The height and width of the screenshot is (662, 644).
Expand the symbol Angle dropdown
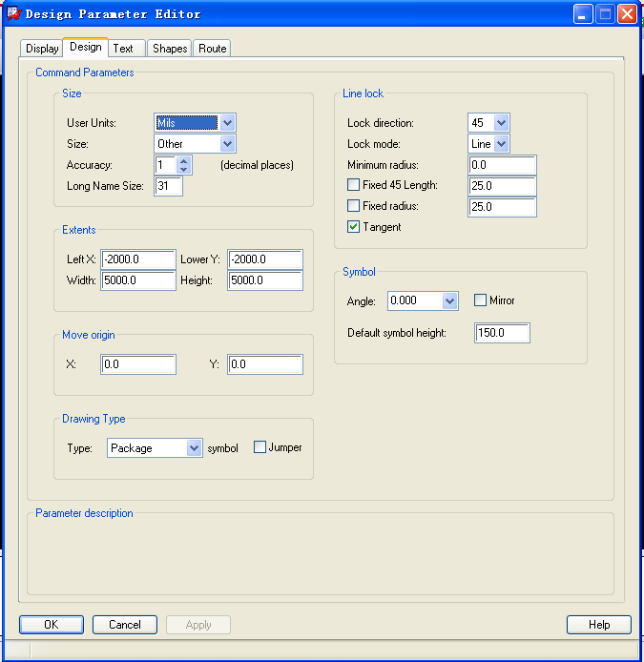[x=449, y=301]
